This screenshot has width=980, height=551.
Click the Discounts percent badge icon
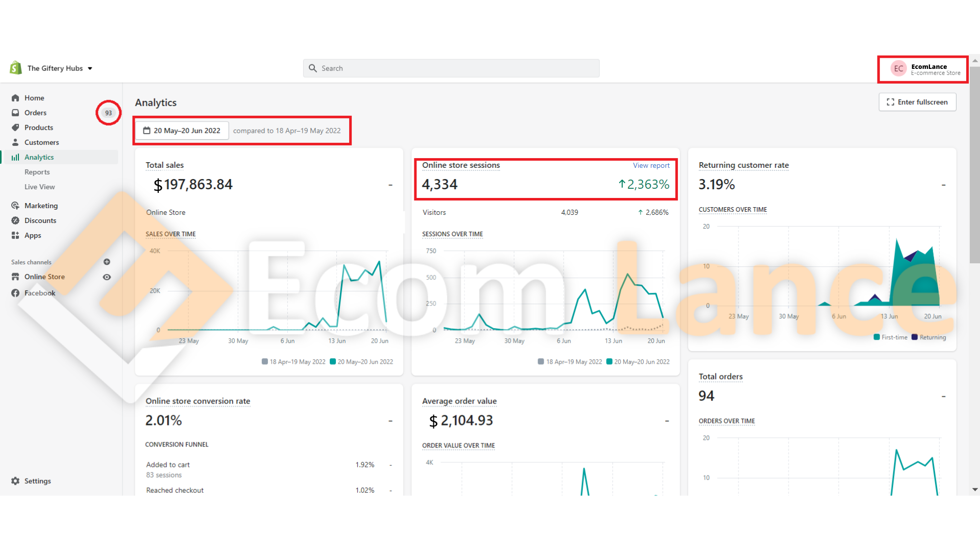pyautogui.click(x=15, y=220)
